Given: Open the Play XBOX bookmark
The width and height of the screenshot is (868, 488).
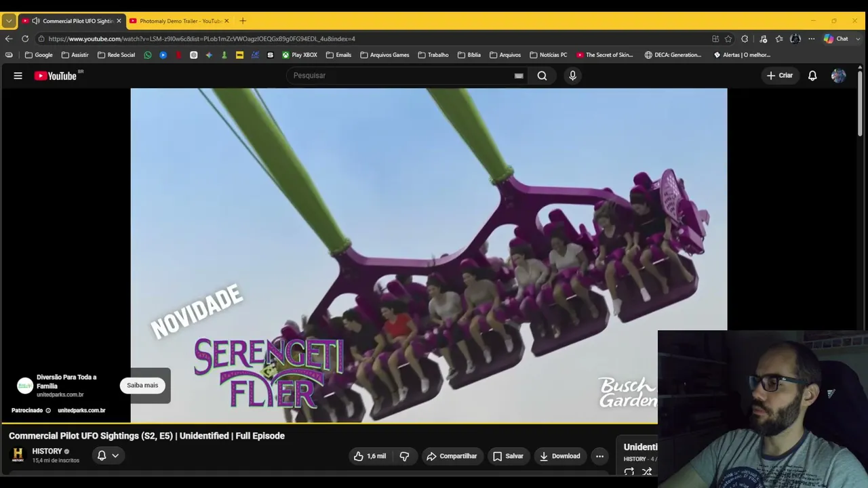Looking at the screenshot, I should pos(299,55).
